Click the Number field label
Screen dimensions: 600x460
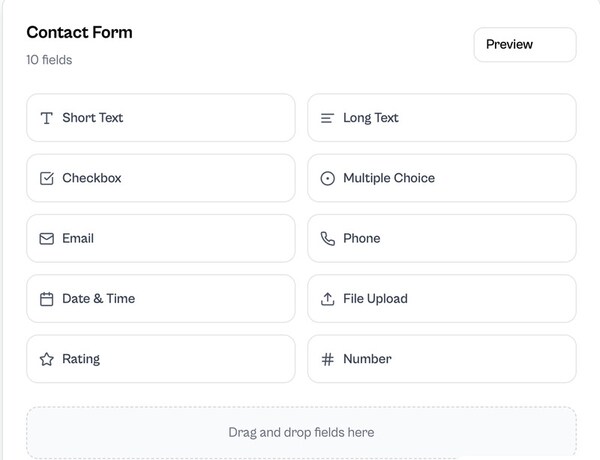[x=367, y=359]
